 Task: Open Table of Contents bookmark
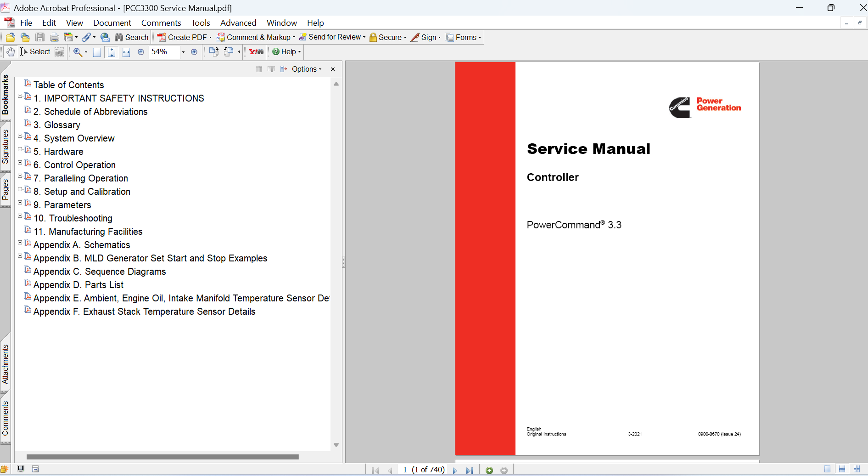[68, 85]
